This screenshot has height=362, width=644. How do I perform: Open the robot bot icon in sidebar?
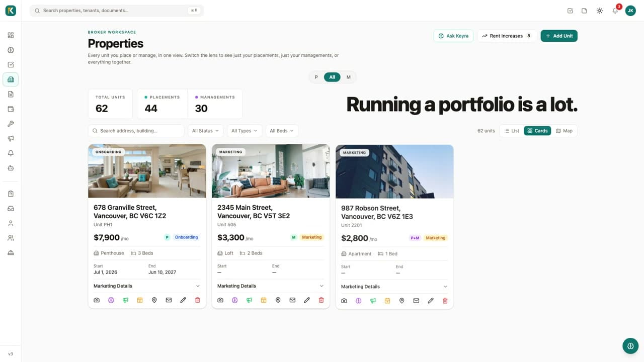(x=11, y=168)
